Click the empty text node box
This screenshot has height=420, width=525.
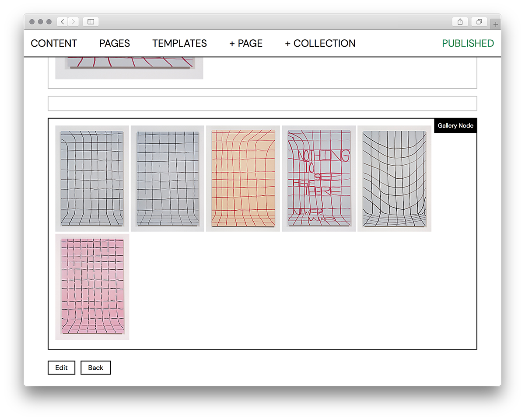(262, 104)
